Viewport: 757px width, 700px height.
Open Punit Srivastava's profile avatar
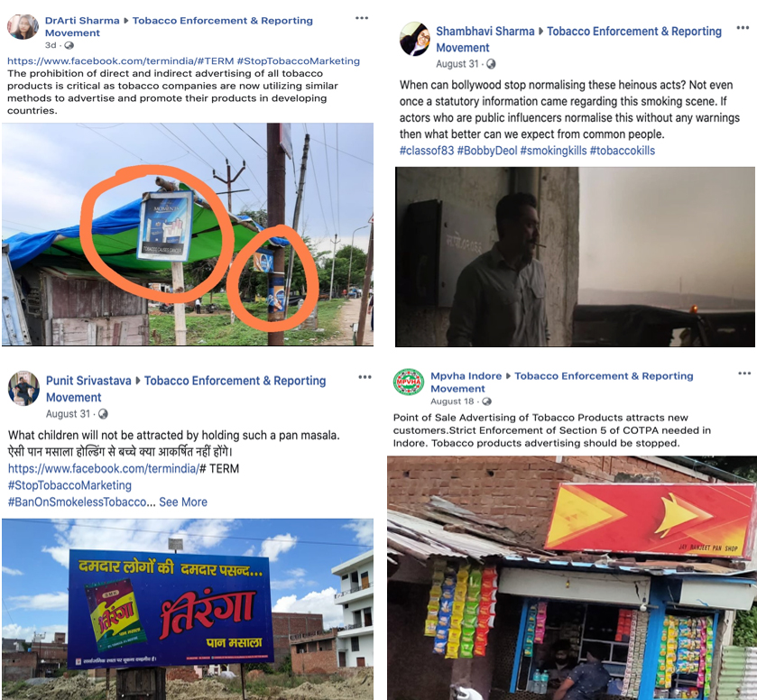[x=23, y=389]
